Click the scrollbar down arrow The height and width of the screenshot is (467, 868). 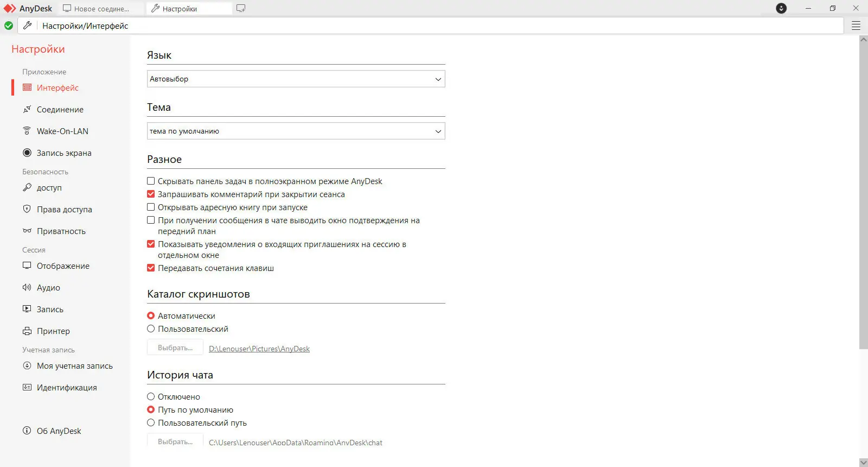pyautogui.click(x=864, y=463)
